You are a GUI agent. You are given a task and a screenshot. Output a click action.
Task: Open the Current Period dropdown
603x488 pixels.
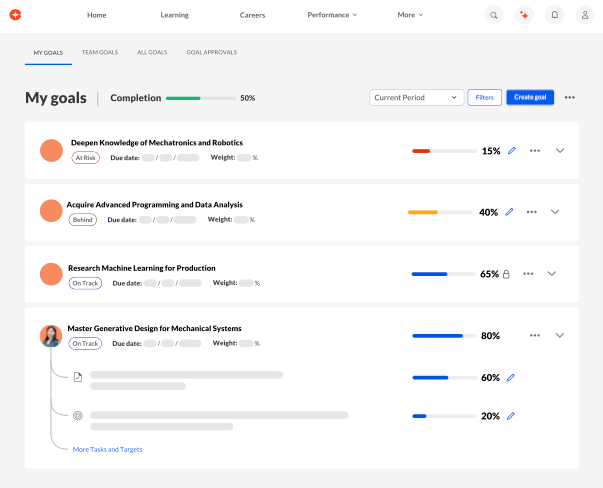[416, 97]
